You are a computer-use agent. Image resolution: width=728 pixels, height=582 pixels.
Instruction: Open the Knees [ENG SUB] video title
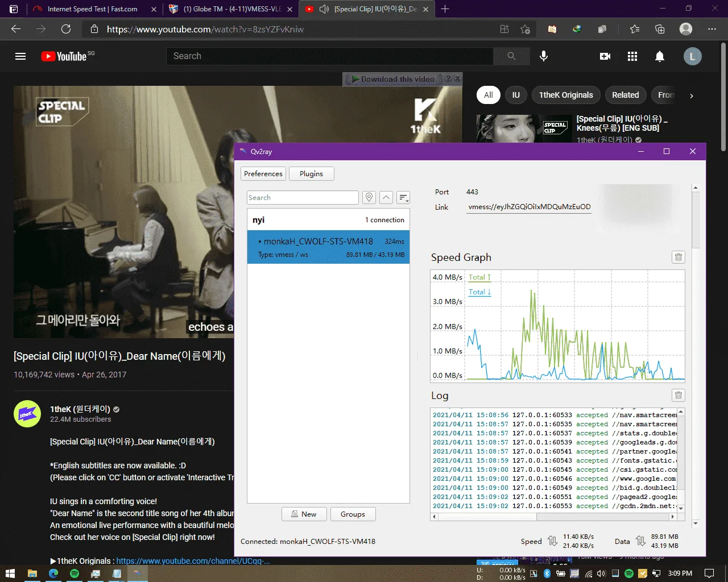[622, 123]
